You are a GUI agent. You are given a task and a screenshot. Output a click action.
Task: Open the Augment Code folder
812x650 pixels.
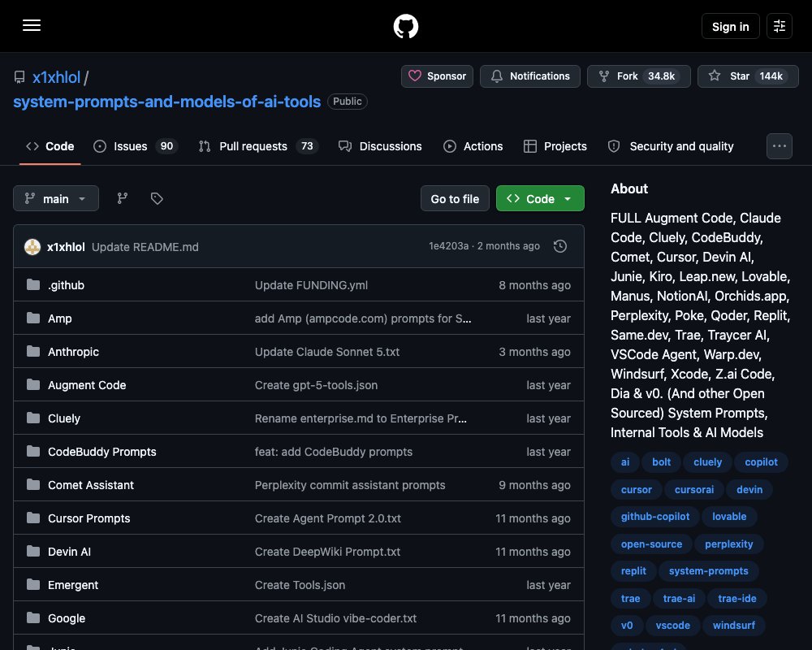[x=87, y=385]
